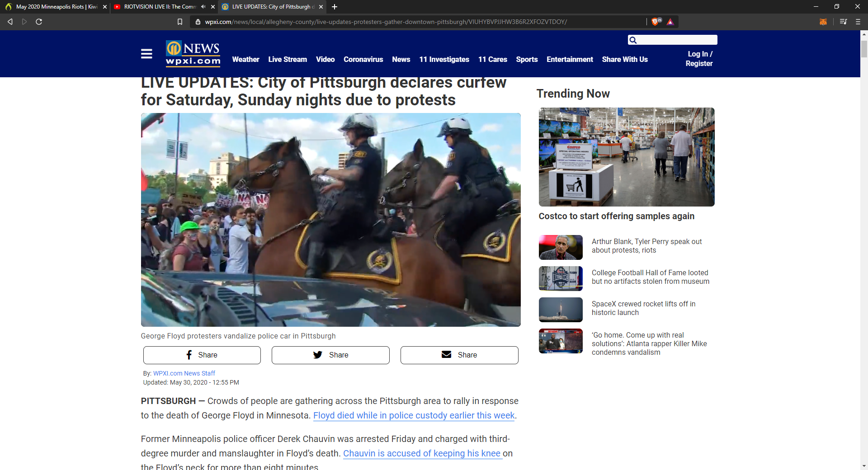This screenshot has height=470, width=868.
Task: Click the scrollbar down arrow
Action: (x=864, y=466)
